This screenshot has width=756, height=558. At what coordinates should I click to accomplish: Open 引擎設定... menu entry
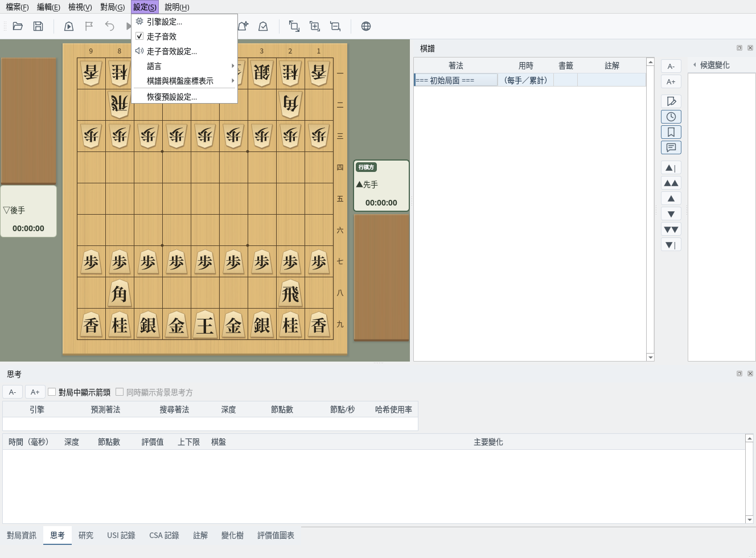(x=184, y=22)
